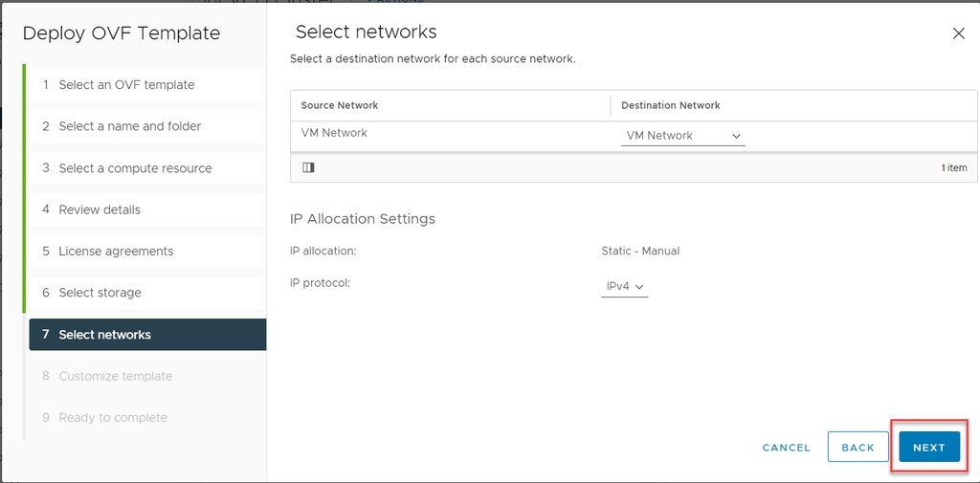Click step 8 Customize template
Image resolution: width=980 pixels, height=483 pixels.
[115, 376]
